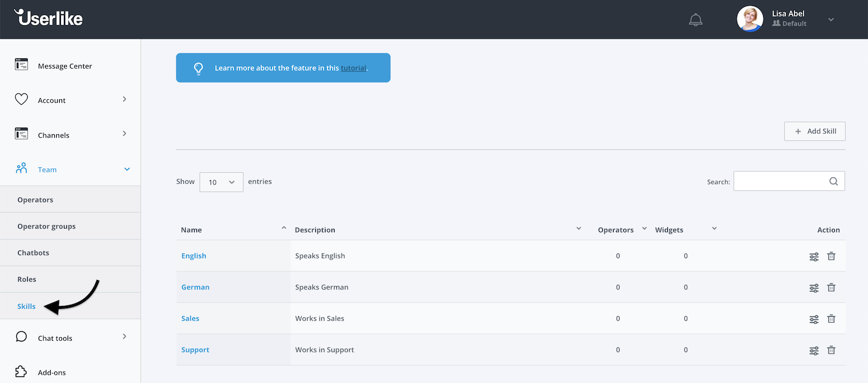Viewport: 868px width, 383px height.
Task: Sort by Widgets column arrow
Action: coord(714,228)
